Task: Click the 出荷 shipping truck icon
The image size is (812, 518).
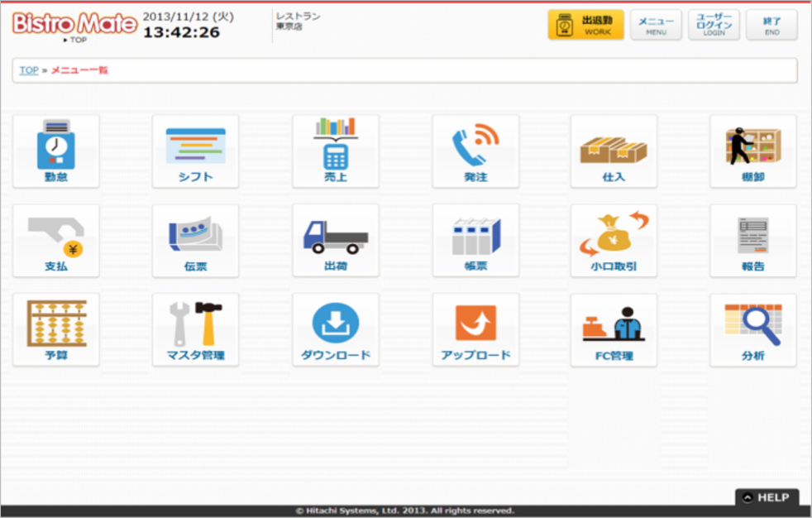Action: tap(336, 241)
